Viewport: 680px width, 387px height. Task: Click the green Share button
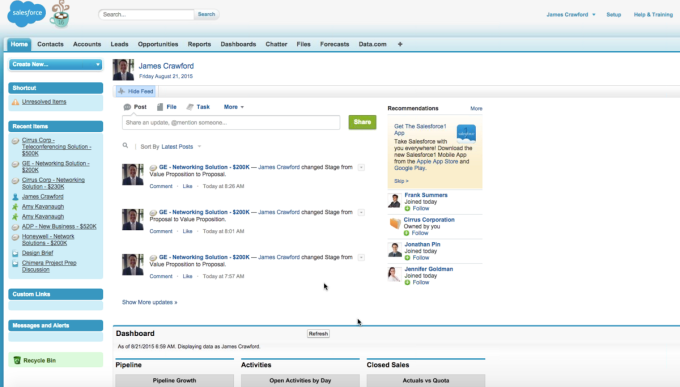[362, 122]
